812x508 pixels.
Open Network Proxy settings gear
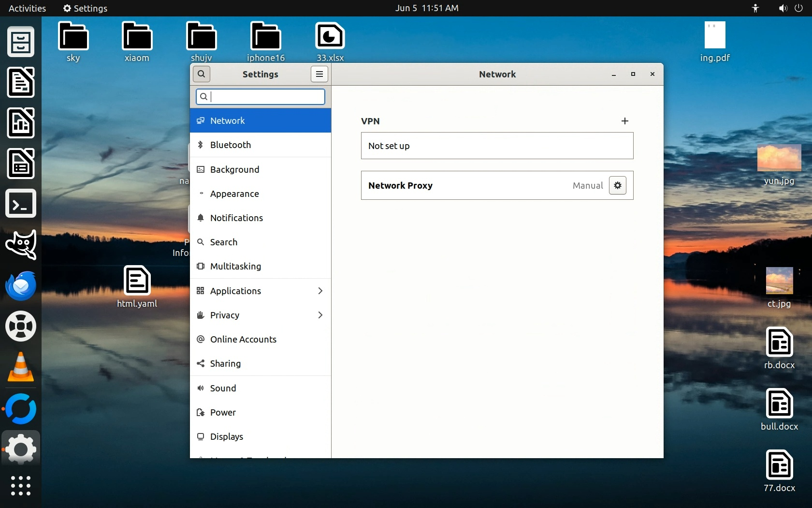point(617,185)
